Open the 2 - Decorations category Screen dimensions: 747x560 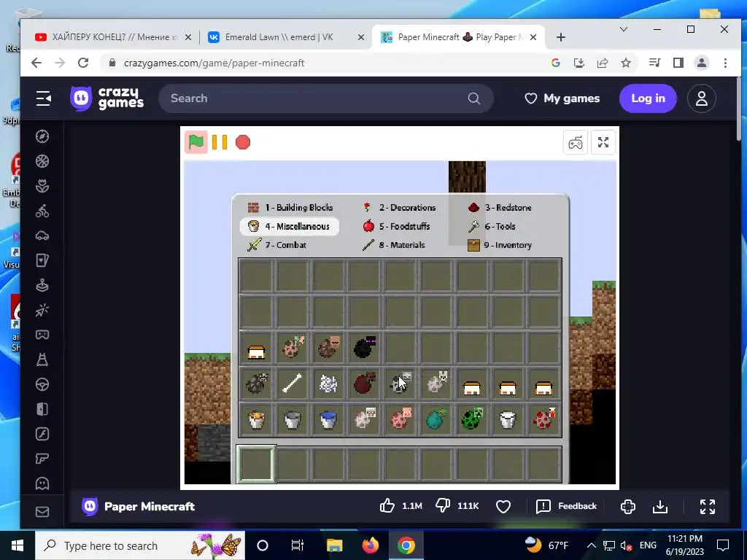click(399, 208)
